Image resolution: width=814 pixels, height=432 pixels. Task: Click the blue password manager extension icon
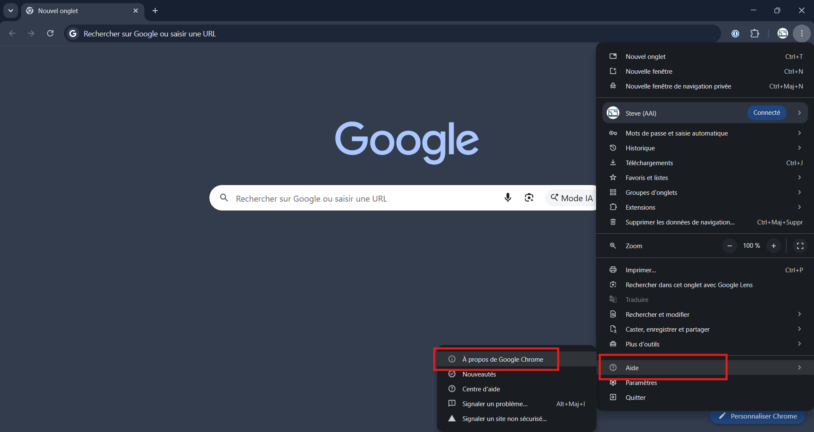coord(735,33)
